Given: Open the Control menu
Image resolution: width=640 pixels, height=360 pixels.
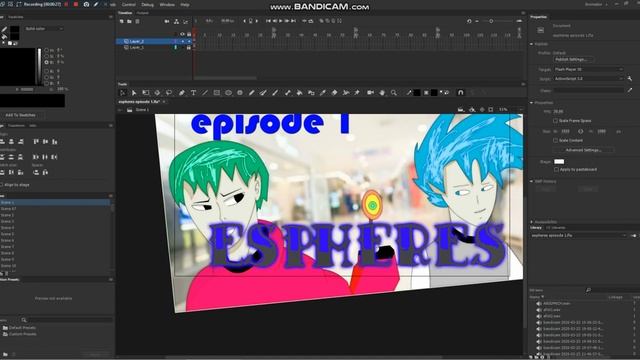Looking at the screenshot, I should (129, 5).
